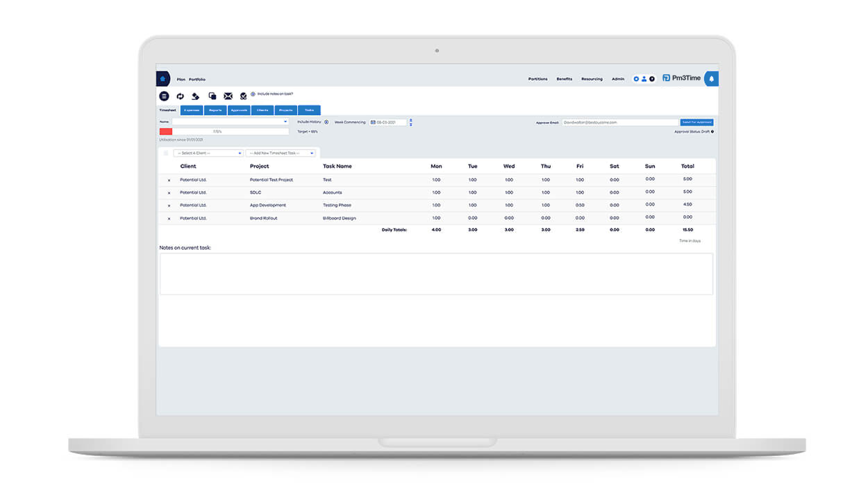Screen dimensions: 868x486
Task: Click the Project column header
Action: click(260, 167)
